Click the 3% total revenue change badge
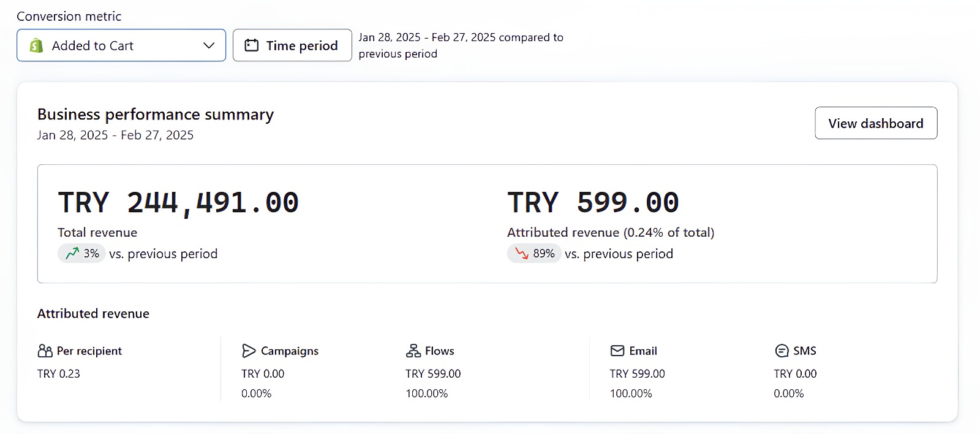This screenshot has height=434, width=980. [x=81, y=253]
